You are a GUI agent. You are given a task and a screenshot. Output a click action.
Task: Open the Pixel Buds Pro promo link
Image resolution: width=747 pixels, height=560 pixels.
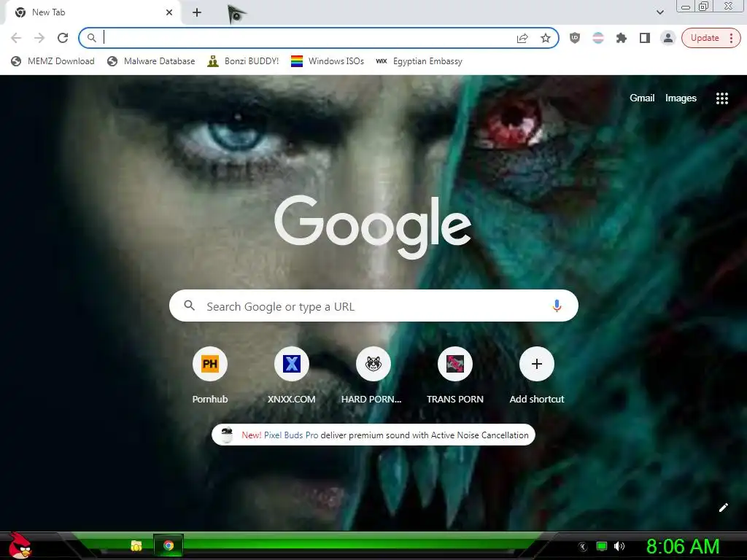(291, 435)
